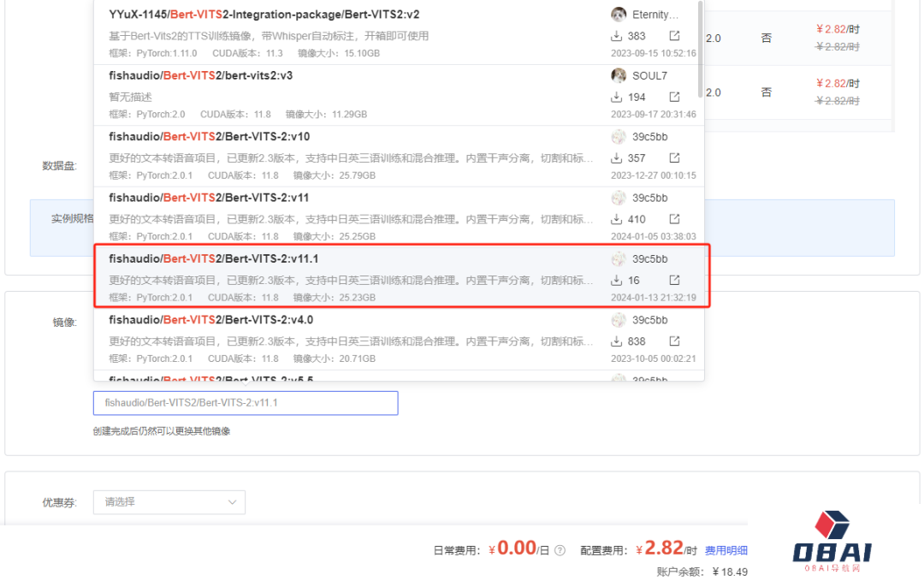Click the image search input field

pos(246,403)
